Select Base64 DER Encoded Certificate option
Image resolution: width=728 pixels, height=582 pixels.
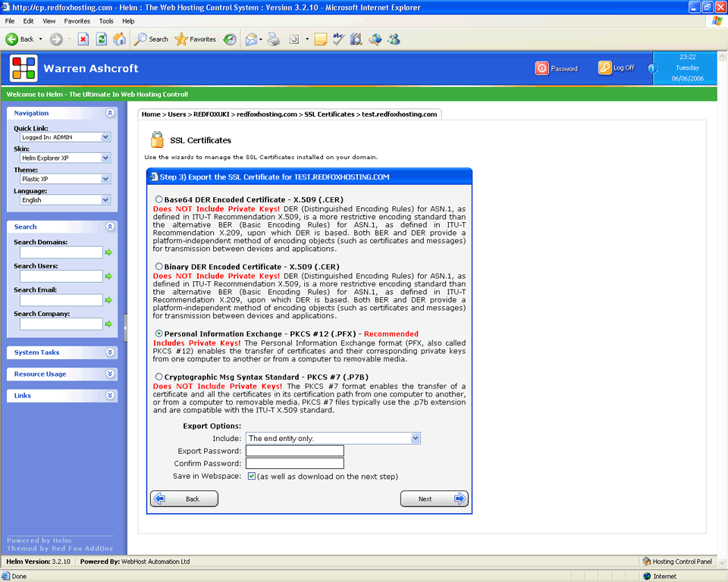click(158, 199)
